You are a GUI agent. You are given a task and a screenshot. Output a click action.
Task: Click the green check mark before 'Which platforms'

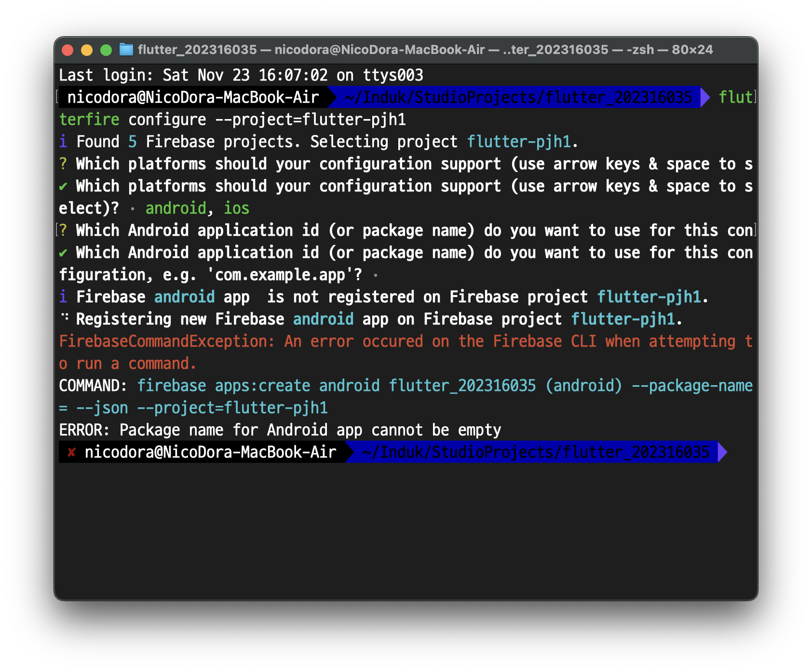[x=63, y=186]
